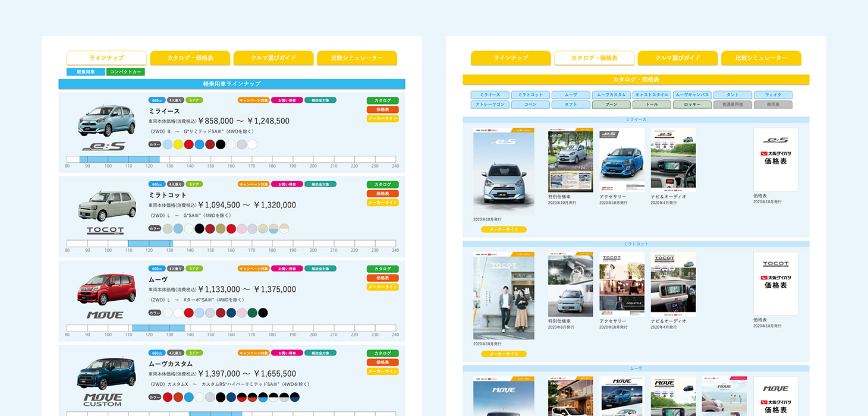Open 比較シミュレーター tab in the left page
The image size is (868, 416).
coord(357,58)
